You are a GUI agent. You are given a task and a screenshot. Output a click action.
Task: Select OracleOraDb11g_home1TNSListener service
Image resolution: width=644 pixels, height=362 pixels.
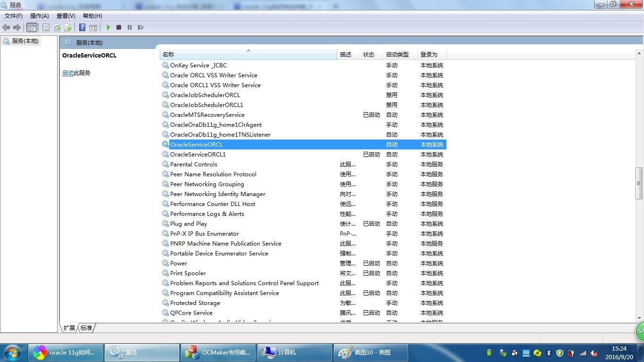303,135
